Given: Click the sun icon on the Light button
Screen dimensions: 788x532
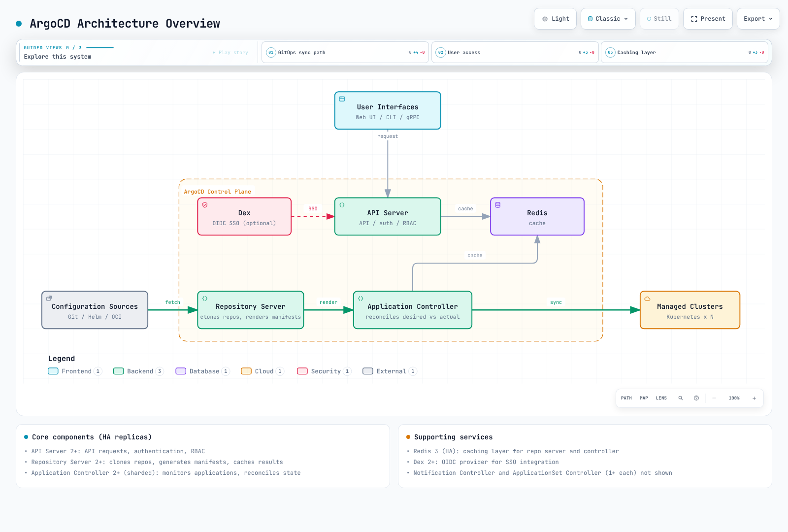Looking at the screenshot, I should click(545, 19).
